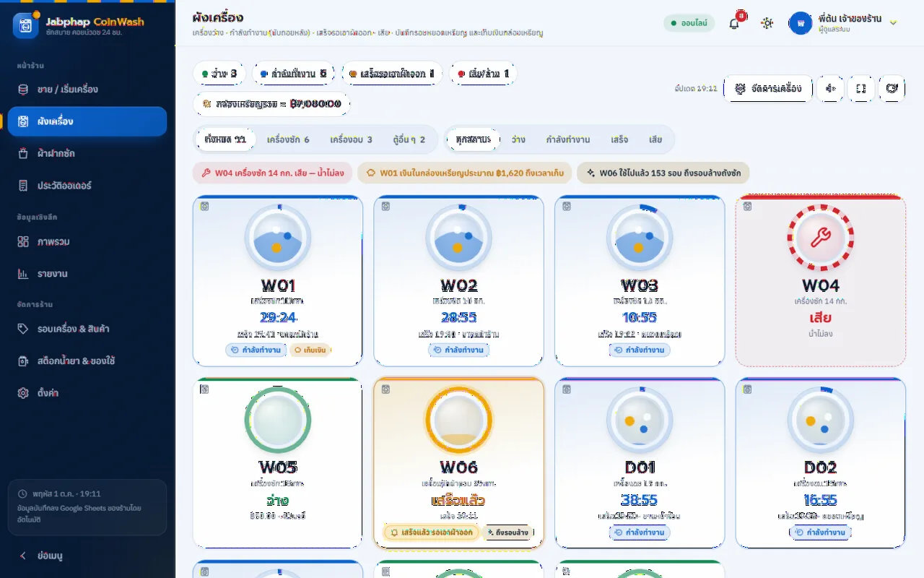The height and width of the screenshot is (578, 924).
Task: Click the ตั้งค่า gear icon in sidebar
Action: coord(23,393)
